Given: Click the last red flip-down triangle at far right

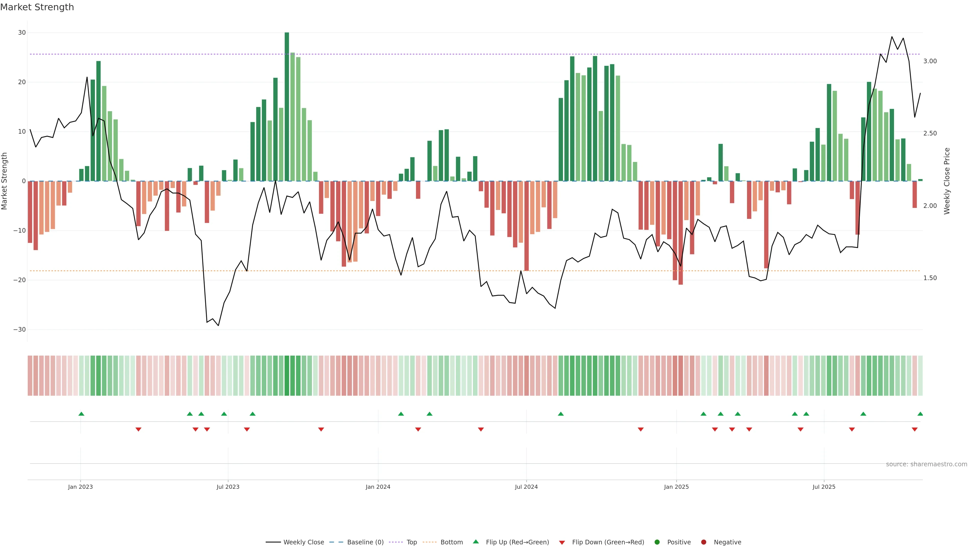Looking at the screenshot, I should tap(915, 429).
